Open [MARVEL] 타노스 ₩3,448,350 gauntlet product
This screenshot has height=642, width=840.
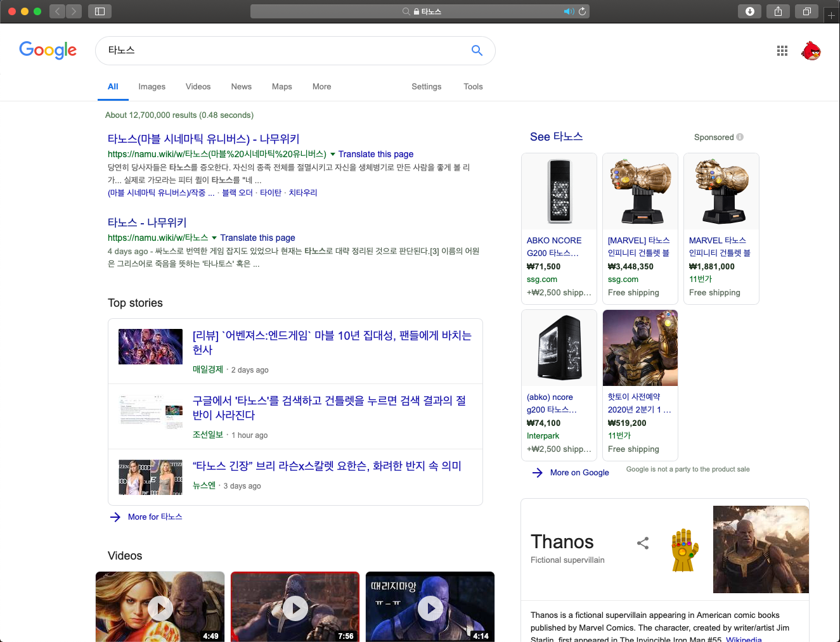640,229
